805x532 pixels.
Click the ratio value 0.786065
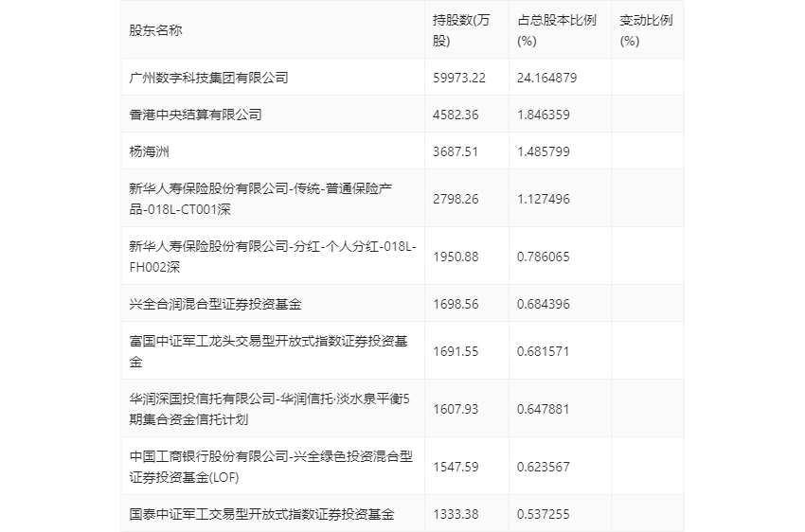544,257
